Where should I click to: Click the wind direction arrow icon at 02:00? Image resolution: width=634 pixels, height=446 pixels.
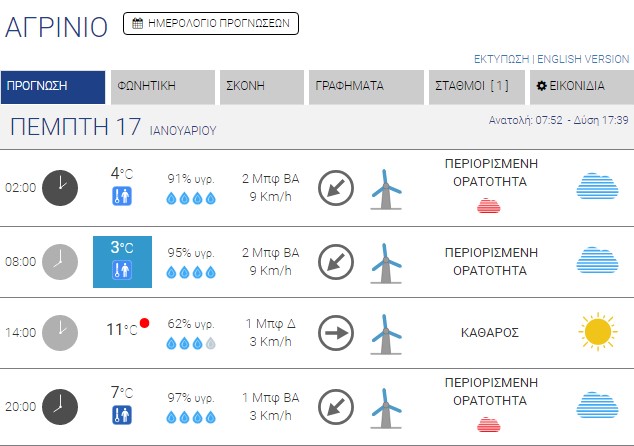[x=335, y=187]
